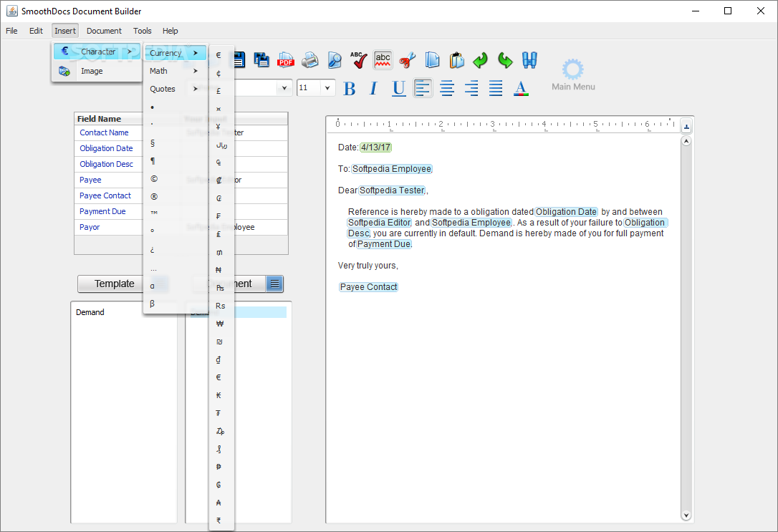This screenshot has width=778, height=532.
Task: Print the document with printer icon
Action: pyautogui.click(x=310, y=60)
